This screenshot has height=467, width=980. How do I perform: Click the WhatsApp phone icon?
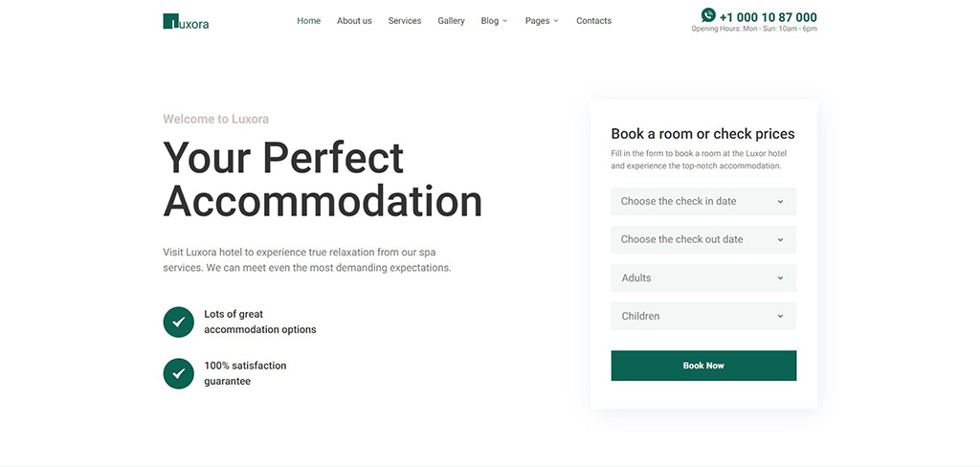pyautogui.click(x=708, y=15)
